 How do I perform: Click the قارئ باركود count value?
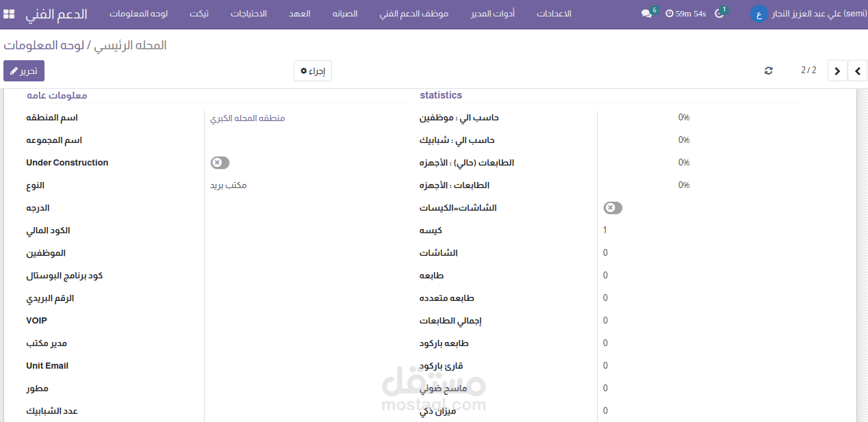coord(605,366)
